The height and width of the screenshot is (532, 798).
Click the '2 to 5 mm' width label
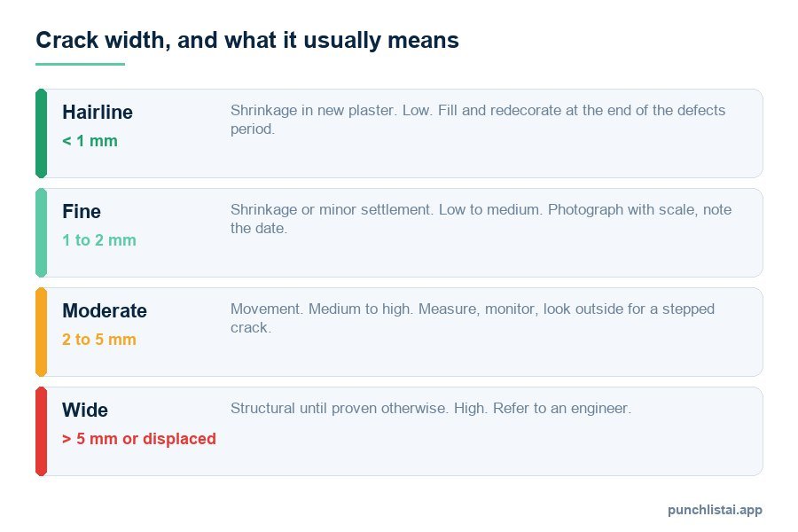tap(98, 339)
